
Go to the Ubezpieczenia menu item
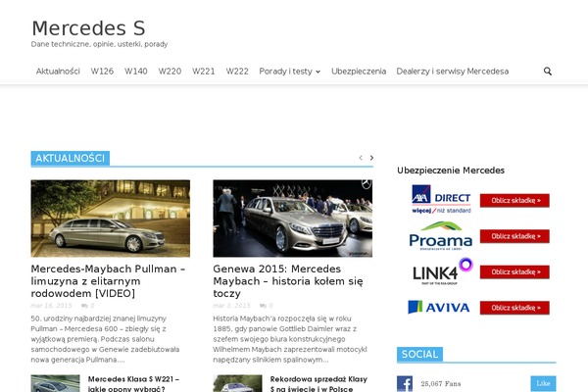tap(359, 72)
